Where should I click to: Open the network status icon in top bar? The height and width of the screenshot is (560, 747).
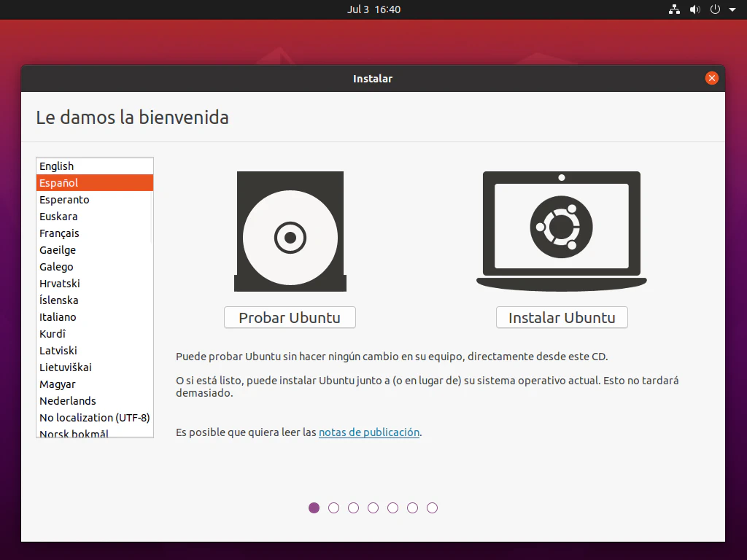coord(674,9)
